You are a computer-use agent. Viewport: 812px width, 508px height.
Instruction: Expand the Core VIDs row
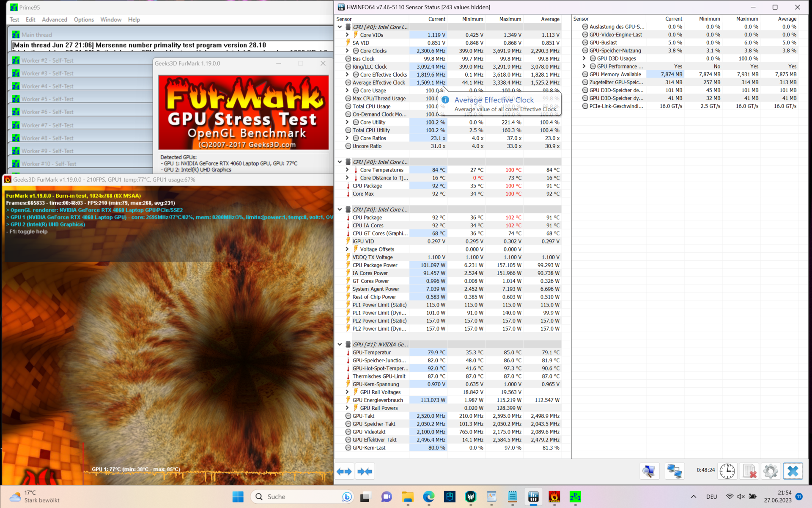pos(347,35)
